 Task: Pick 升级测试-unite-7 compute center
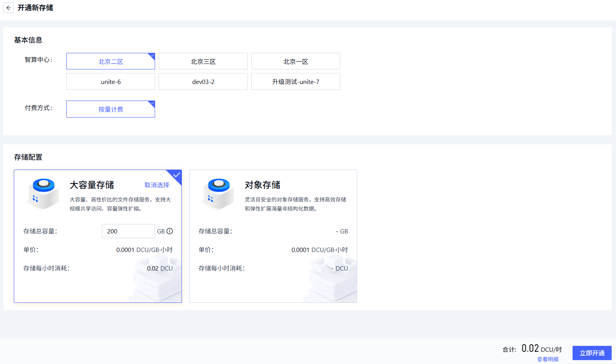[x=296, y=82]
